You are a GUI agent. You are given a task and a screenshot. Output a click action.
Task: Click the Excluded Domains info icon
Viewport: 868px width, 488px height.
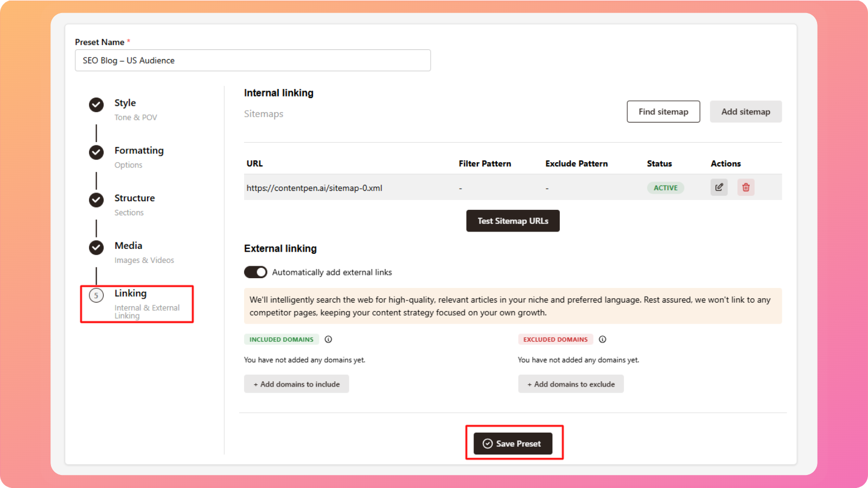coord(602,339)
